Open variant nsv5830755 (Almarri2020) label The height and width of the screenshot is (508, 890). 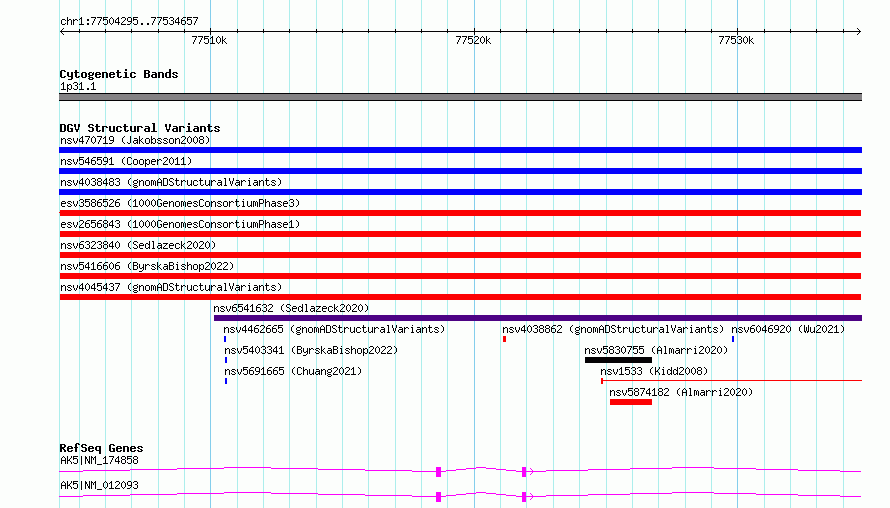[x=656, y=350]
